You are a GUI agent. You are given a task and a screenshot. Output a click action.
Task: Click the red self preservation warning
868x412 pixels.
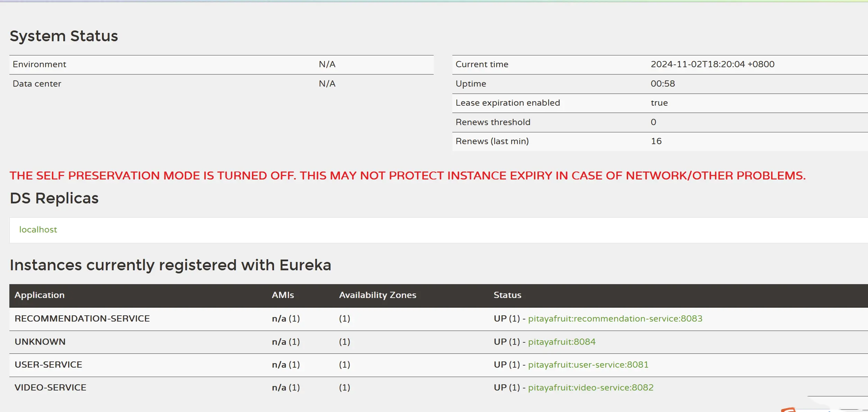(x=407, y=176)
